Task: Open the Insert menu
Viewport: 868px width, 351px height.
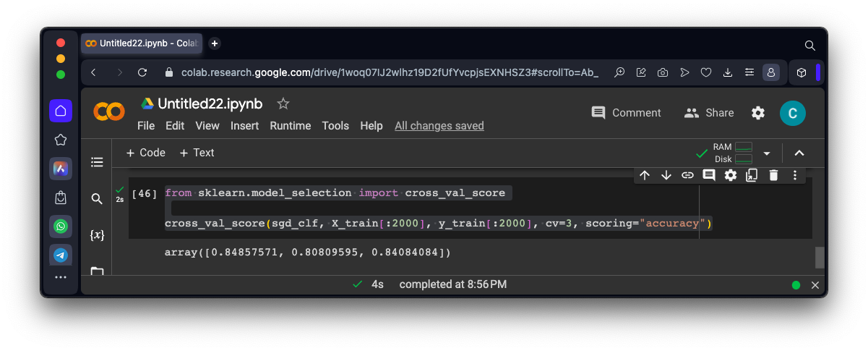Action: pos(244,126)
